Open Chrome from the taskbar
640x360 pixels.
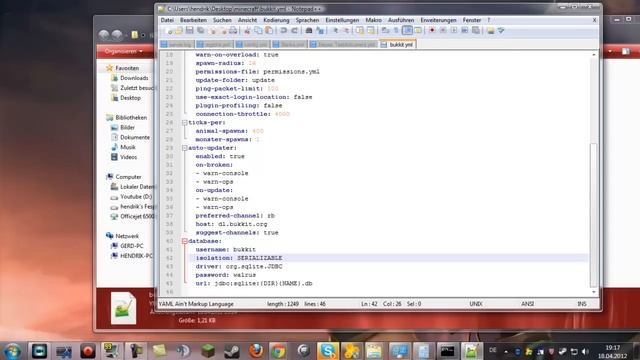coord(278,351)
